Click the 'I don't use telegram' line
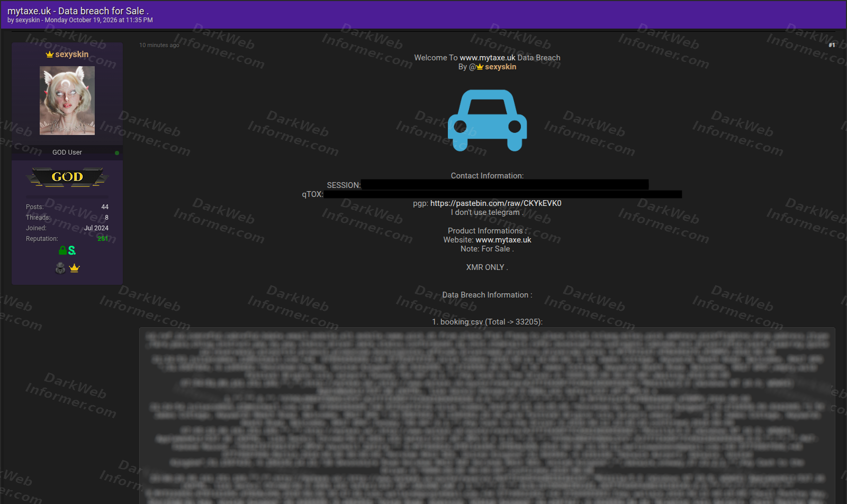Viewport: 847px width, 504px height. point(487,212)
